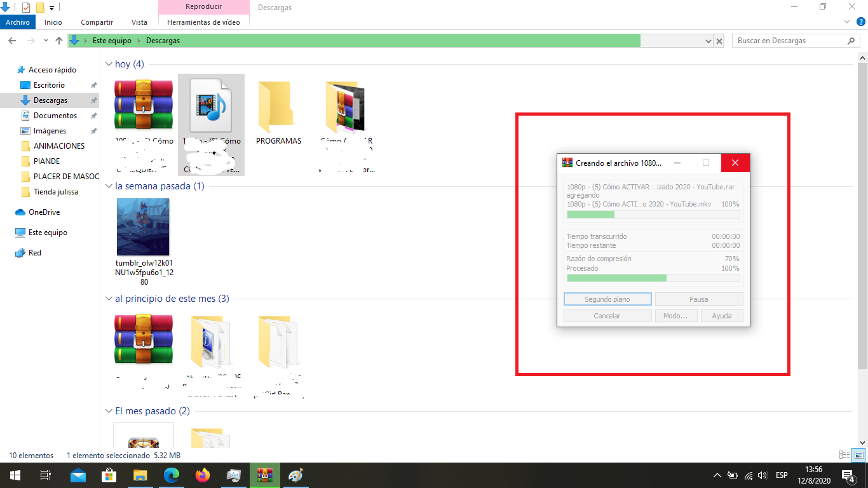The image size is (868, 488).
Task: Open Task View on the taskbar
Action: pos(45,475)
